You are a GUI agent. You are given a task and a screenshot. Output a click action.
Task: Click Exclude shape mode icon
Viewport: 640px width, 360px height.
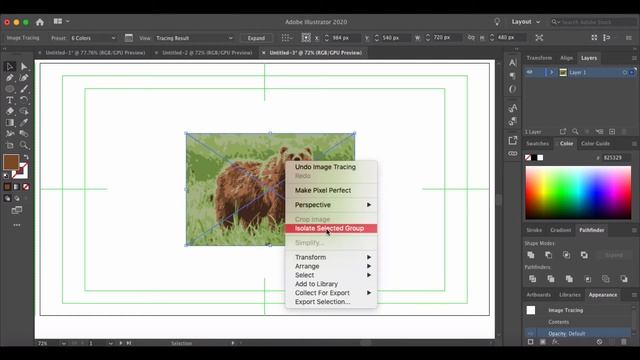tap(584, 255)
